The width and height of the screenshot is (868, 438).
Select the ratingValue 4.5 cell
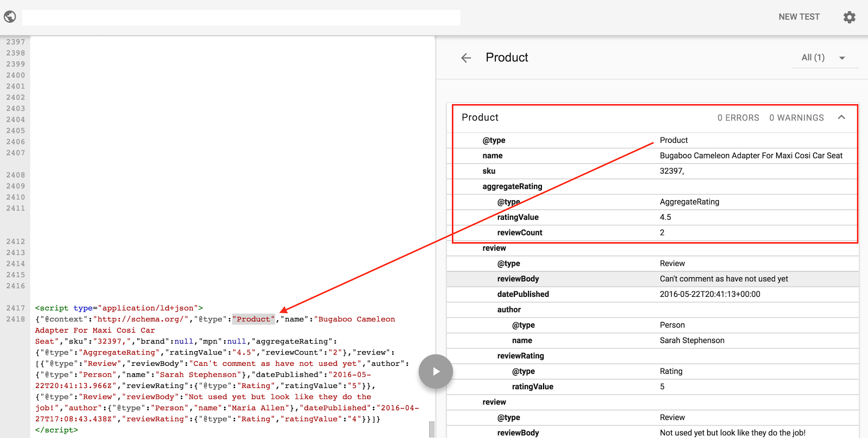coord(665,217)
